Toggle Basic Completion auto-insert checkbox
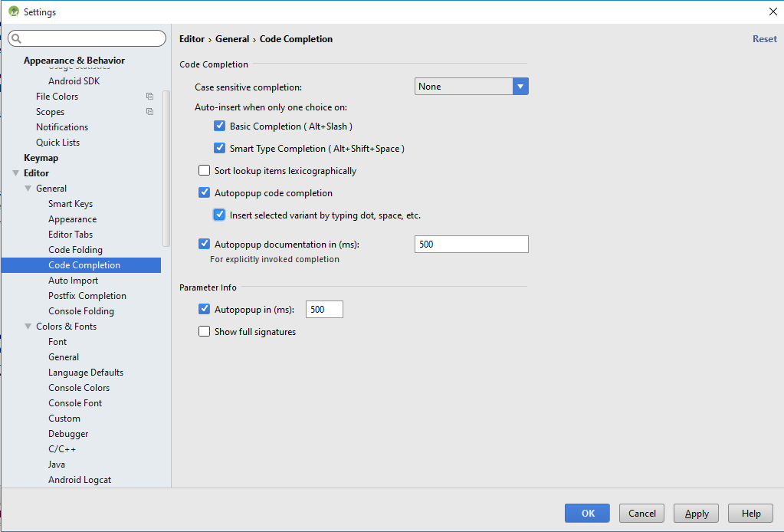This screenshot has width=784, height=532. coord(219,126)
